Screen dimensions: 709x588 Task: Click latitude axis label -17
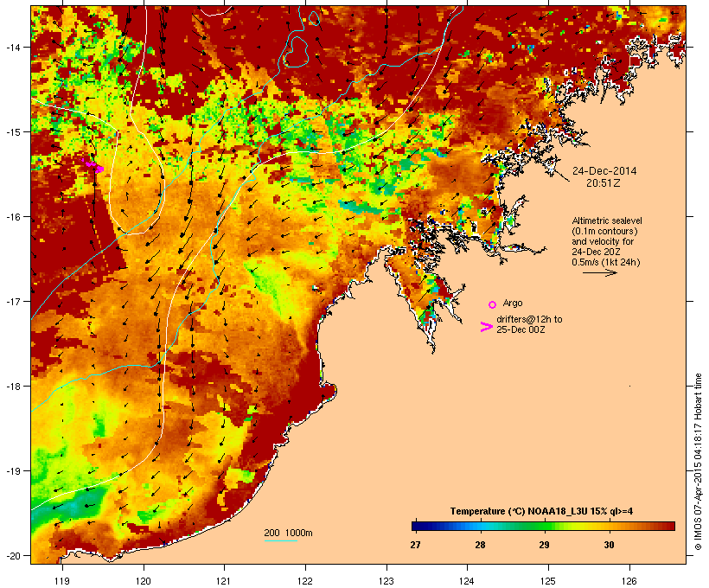pos(12,301)
